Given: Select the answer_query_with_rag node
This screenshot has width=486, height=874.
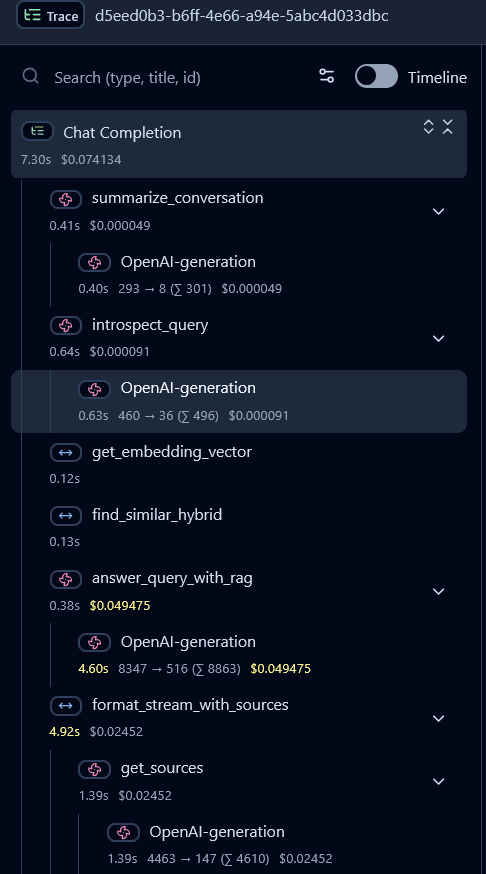Looking at the screenshot, I should [239, 591].
